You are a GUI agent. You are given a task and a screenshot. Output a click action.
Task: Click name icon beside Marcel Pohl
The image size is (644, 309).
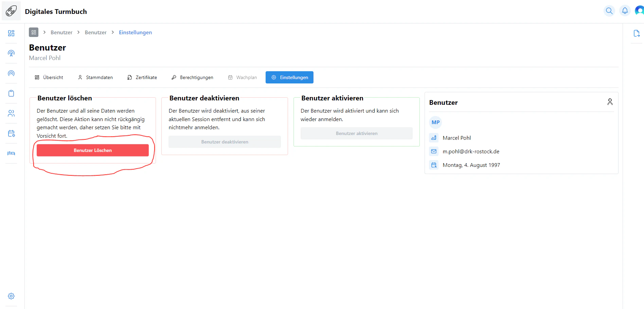(x=434, y=138)
